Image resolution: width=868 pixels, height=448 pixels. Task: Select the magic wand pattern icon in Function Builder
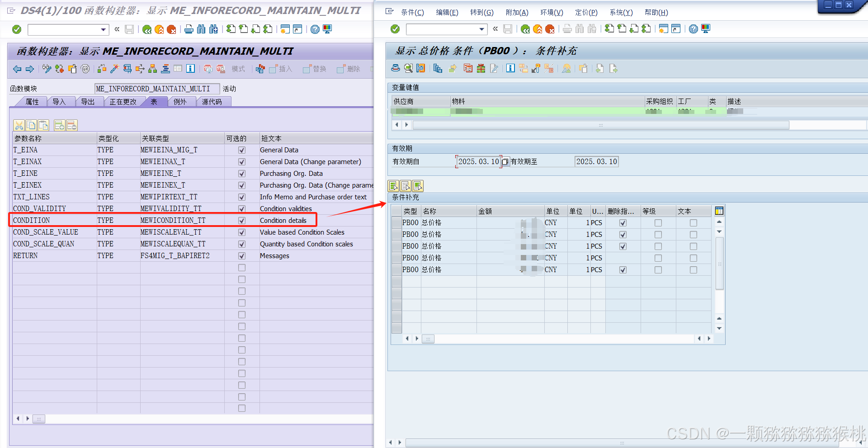point(113,69)
